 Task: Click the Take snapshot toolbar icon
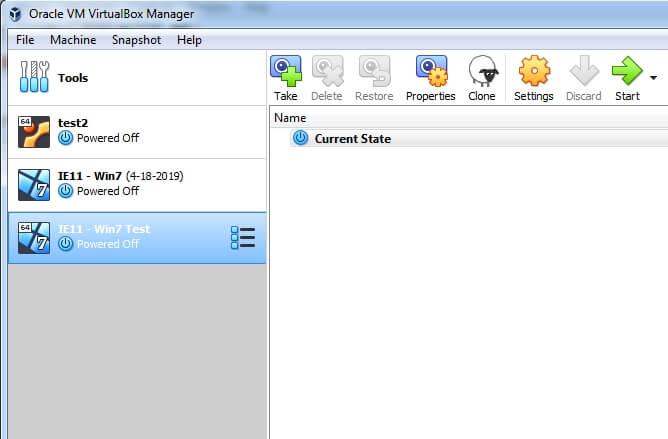coord(285,71)
